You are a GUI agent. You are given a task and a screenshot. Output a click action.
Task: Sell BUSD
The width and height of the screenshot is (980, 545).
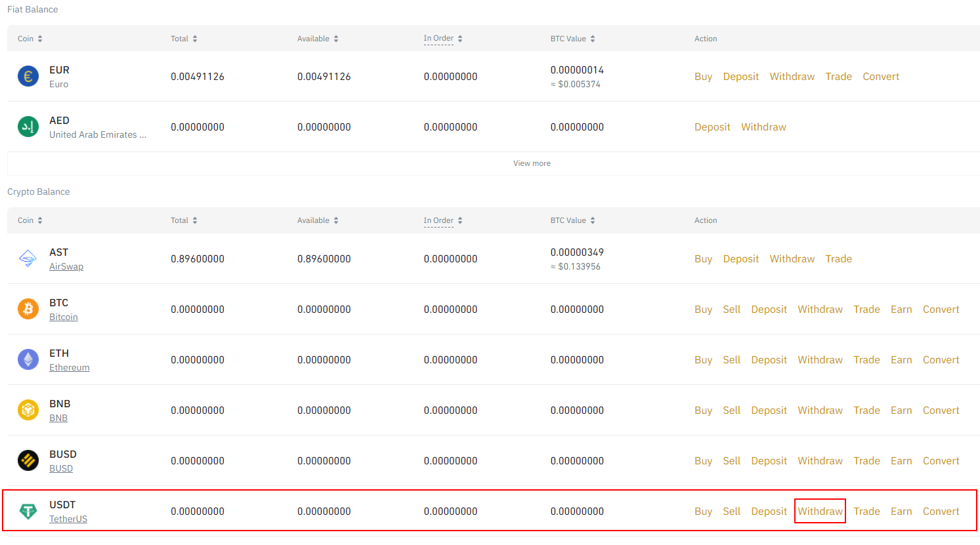tap(731, 461)
